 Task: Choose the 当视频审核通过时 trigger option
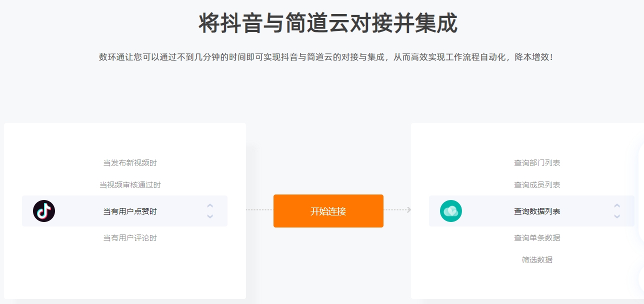click(x=130, y=185)
